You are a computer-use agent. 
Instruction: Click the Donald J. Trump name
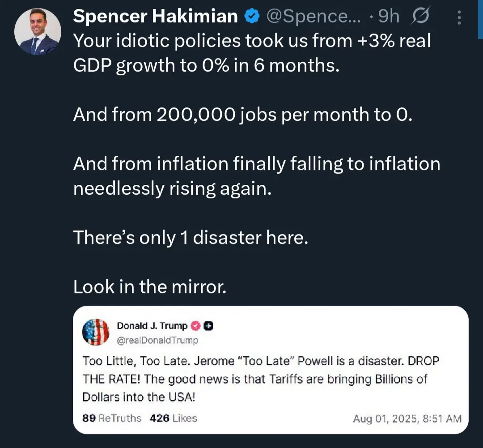pyautogui.click(x=152, y=326)
